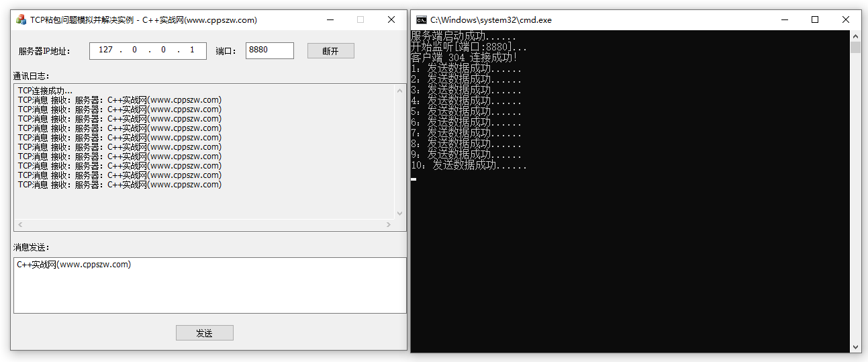This screenshot has width=868, height=362.
Task: Click the log's vertical scrollbar up arrow
Action: click(400, 90)
